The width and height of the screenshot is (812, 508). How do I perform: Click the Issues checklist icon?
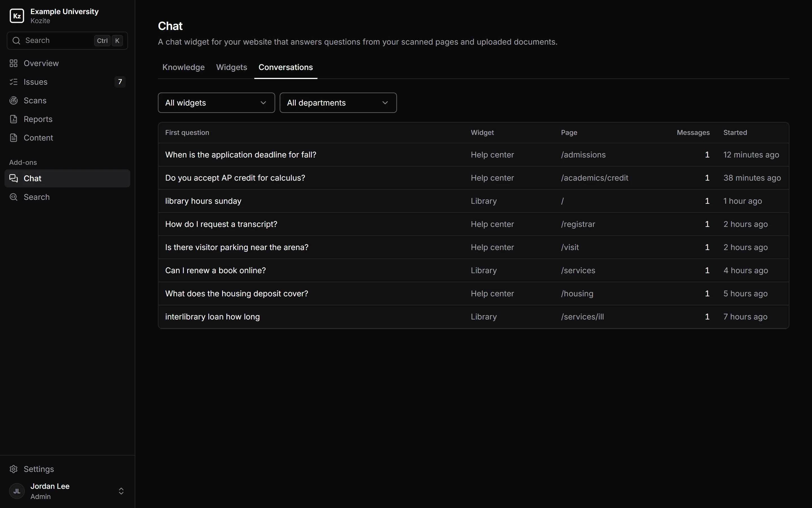14,82
